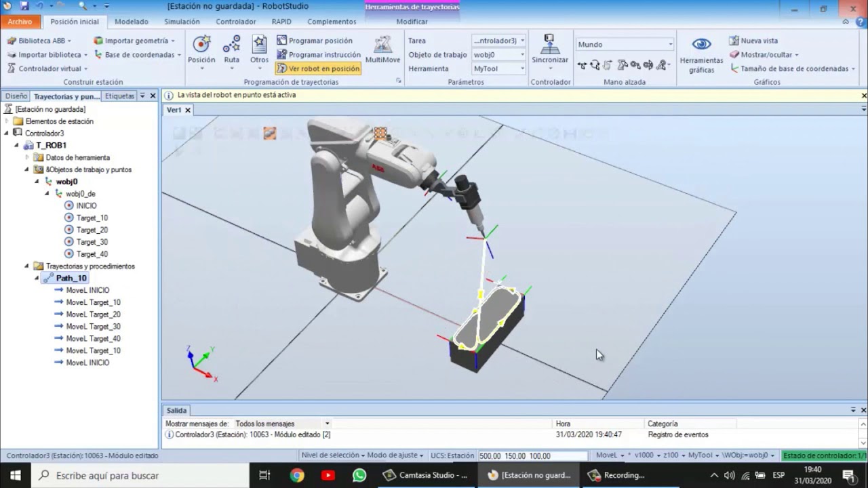Switch to Camtasia Studio taskbar window
Image resolution: width=868 pixels, height=488 pixels.
[x=426, y=475]
